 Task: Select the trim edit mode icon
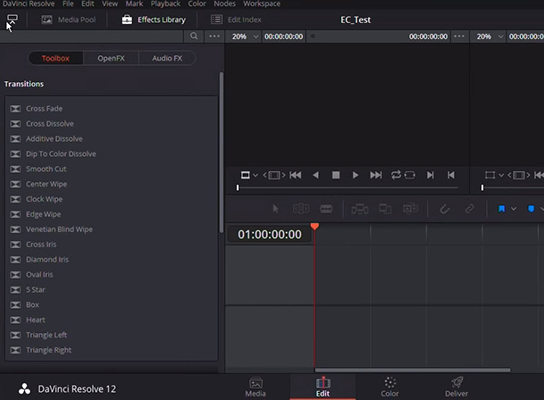pos(301,209)
